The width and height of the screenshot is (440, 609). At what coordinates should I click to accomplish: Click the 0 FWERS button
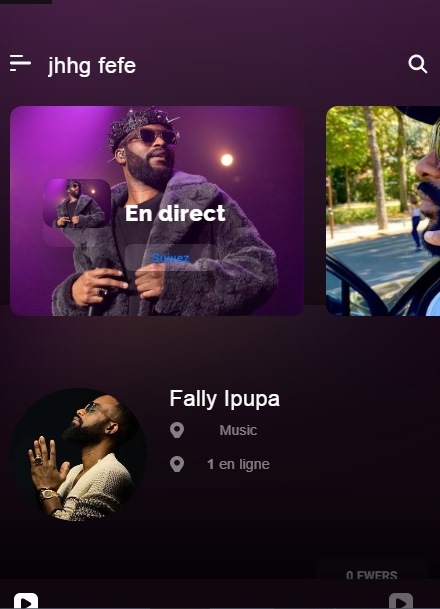pyautogui.click(x=372, y=571)
